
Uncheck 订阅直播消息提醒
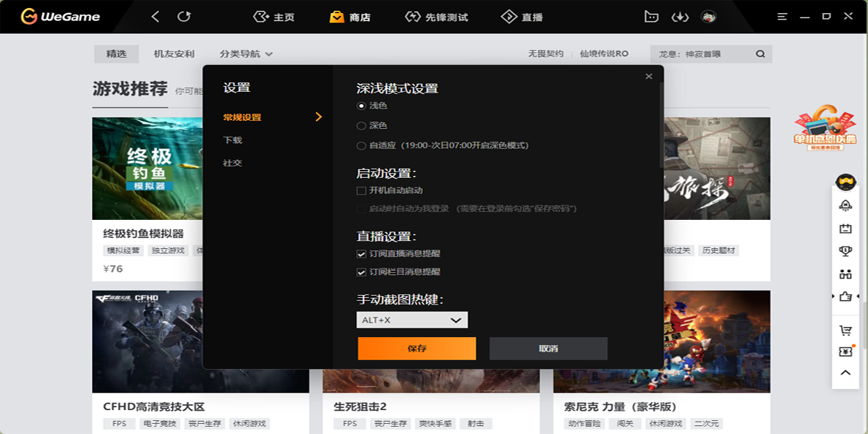(361, 254)
